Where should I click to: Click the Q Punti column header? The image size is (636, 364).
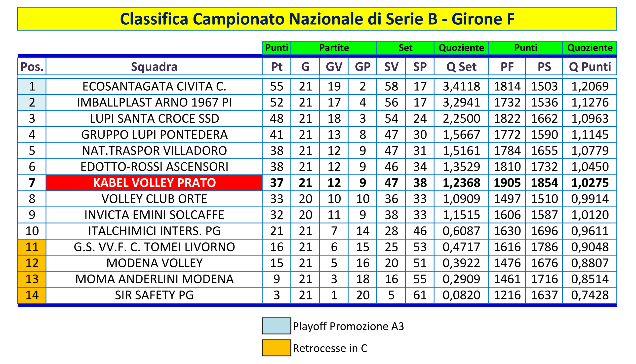pyautogui.click(x=590, y=67)
